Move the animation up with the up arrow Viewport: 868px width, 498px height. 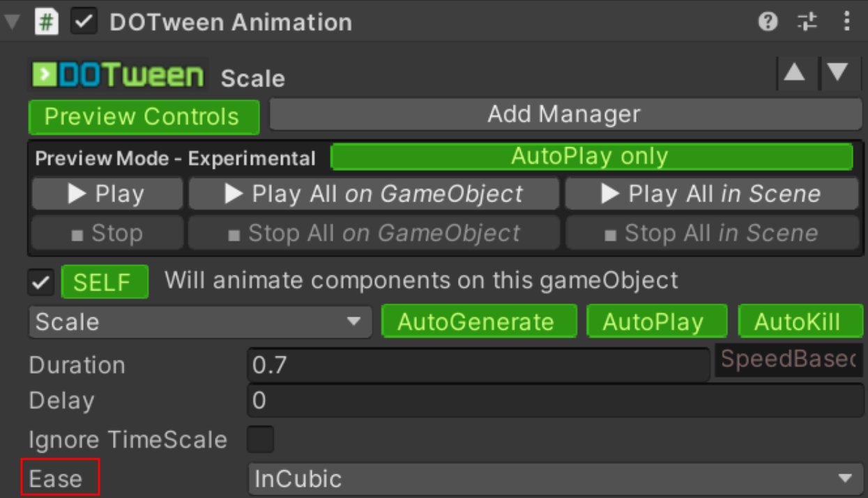click(x=795, y=73)
